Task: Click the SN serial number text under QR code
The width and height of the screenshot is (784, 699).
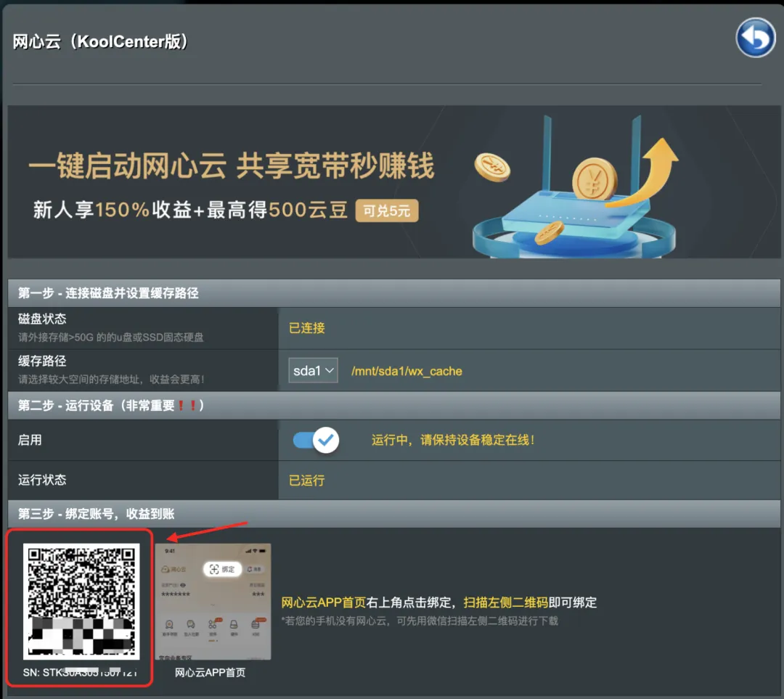Action: pos(80,672)
